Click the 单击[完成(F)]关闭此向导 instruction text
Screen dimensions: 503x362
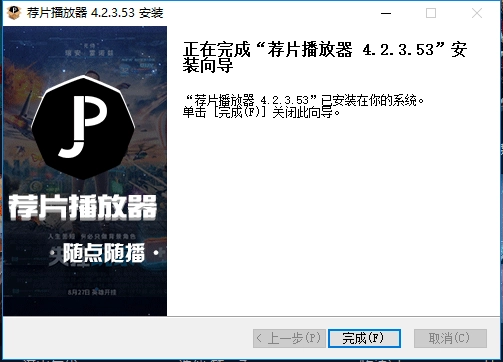click(x=261, y=113)
